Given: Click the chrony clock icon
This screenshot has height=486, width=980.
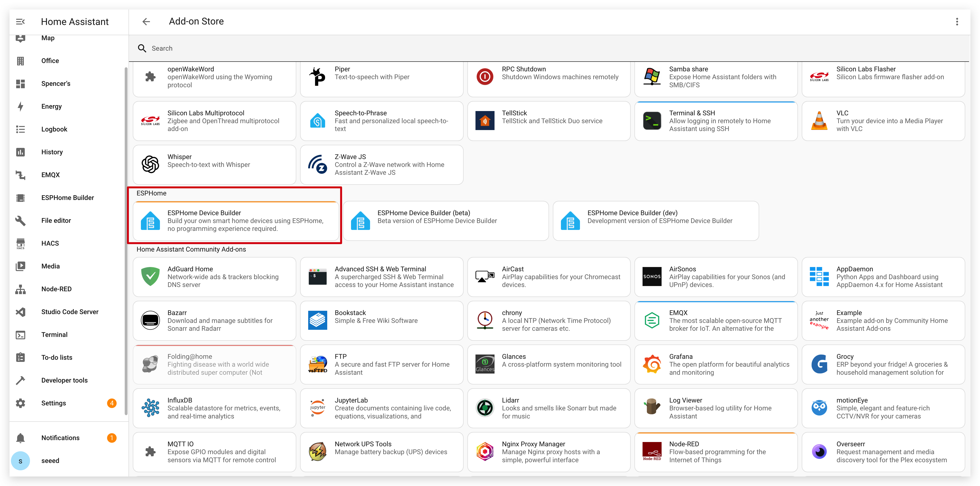Looking at the screenshot, I should click(x=485, y=320).
